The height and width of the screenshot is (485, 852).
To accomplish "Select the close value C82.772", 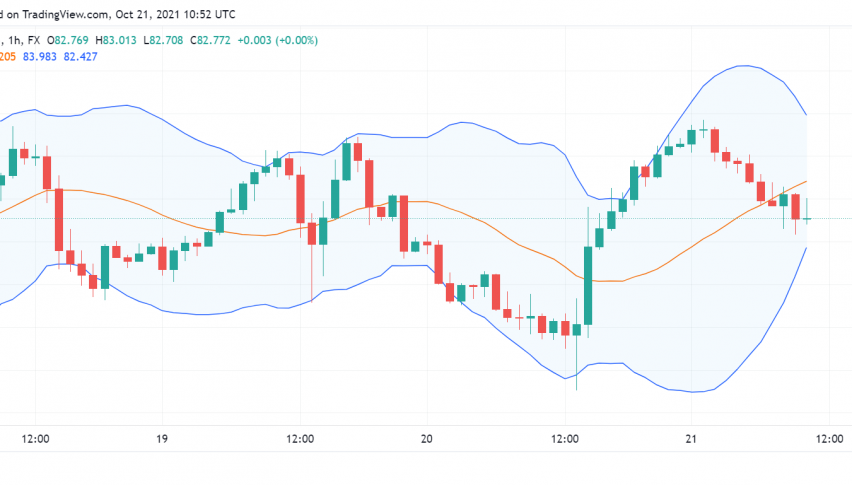I will [x=210, y=40].
